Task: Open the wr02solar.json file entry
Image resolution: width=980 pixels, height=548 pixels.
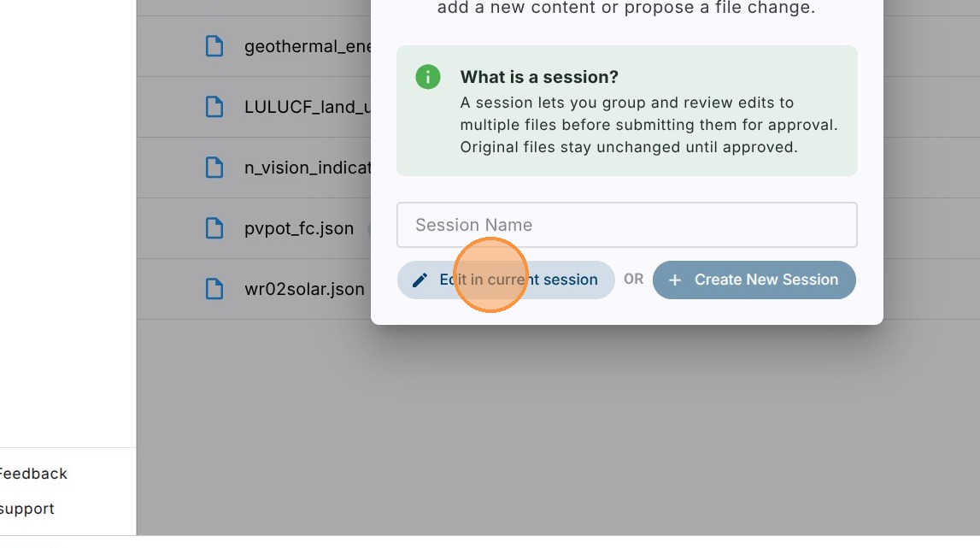Action: pyautogui.click(x=304, y=289)
